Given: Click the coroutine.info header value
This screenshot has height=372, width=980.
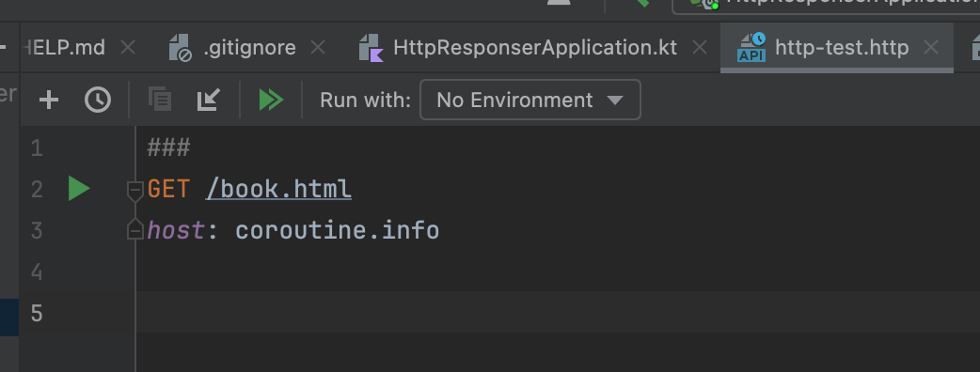Looking at the screenshot, I should [x=338, y=230].
